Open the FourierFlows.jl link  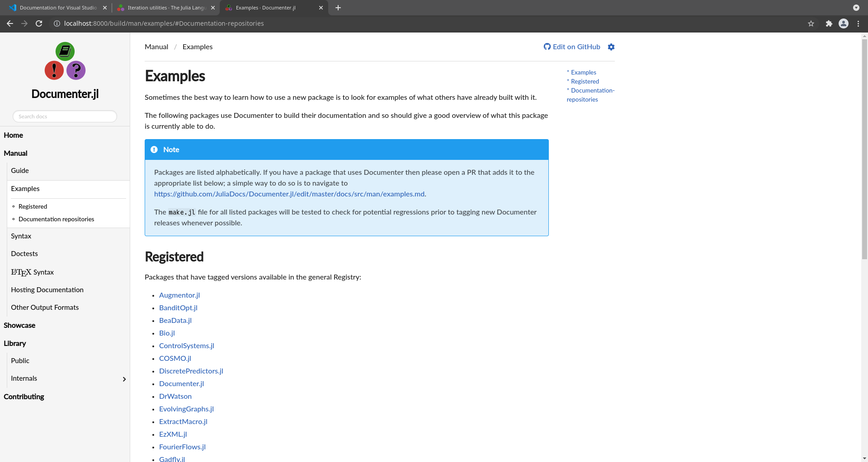point(182,447)
